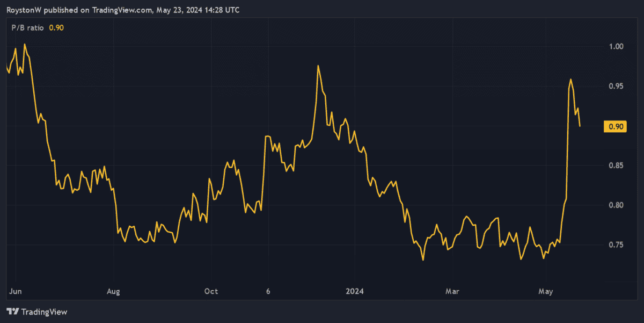Click the 1.00 price axis label
The image size is (644, 323).
pyautogui.click(x=614, y=47)
